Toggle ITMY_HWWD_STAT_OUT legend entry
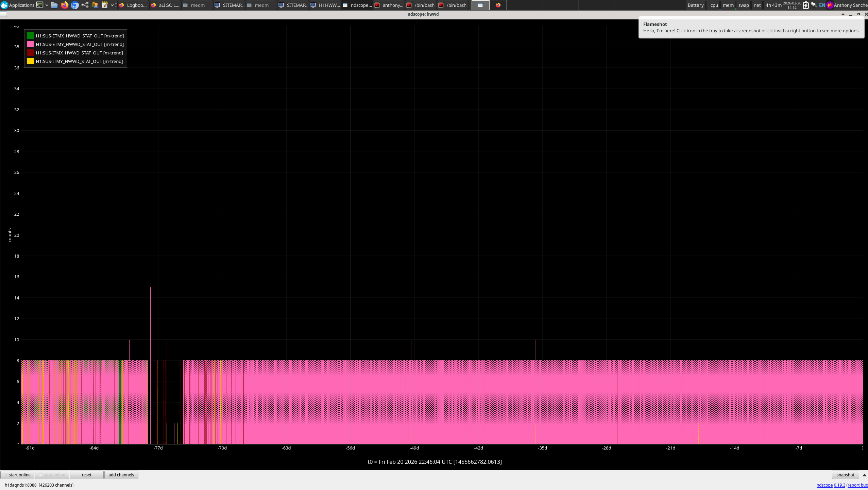 tap(79, 61)
